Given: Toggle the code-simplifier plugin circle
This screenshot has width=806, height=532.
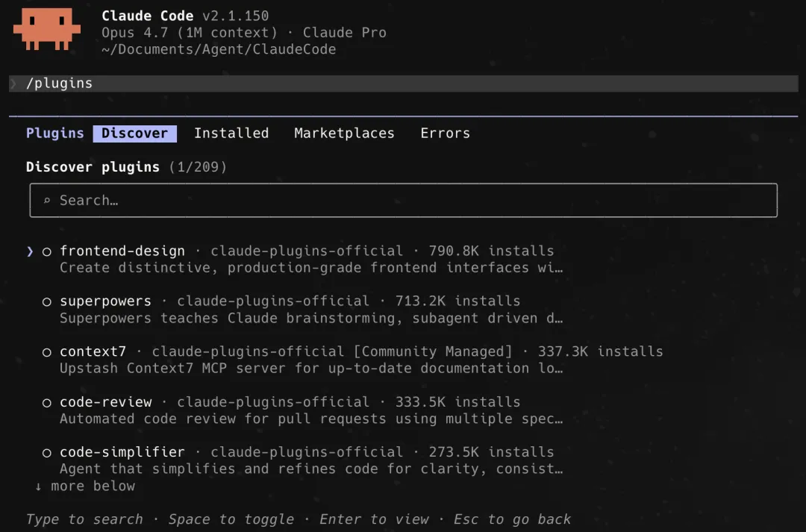Looking at the screenshot, I should (47, 453).
